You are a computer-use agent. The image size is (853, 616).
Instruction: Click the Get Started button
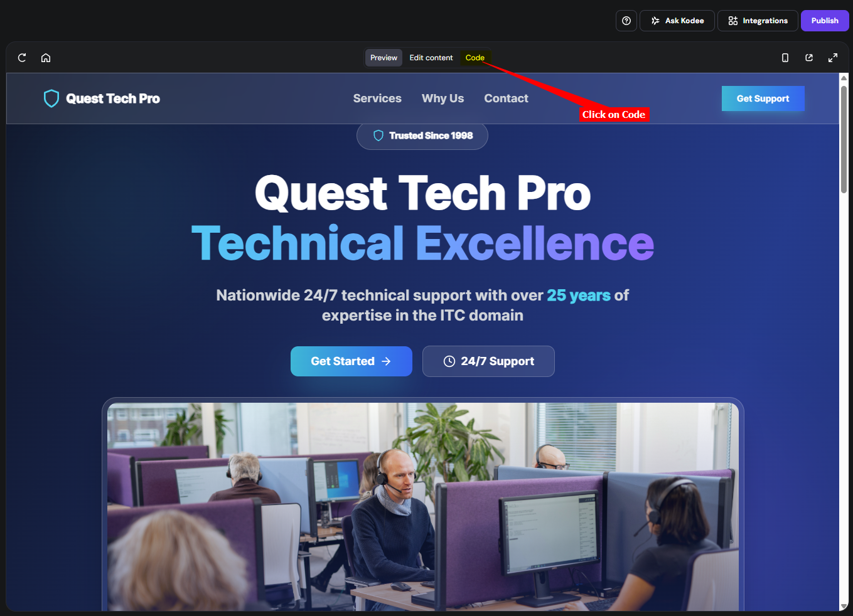(351, 361)
